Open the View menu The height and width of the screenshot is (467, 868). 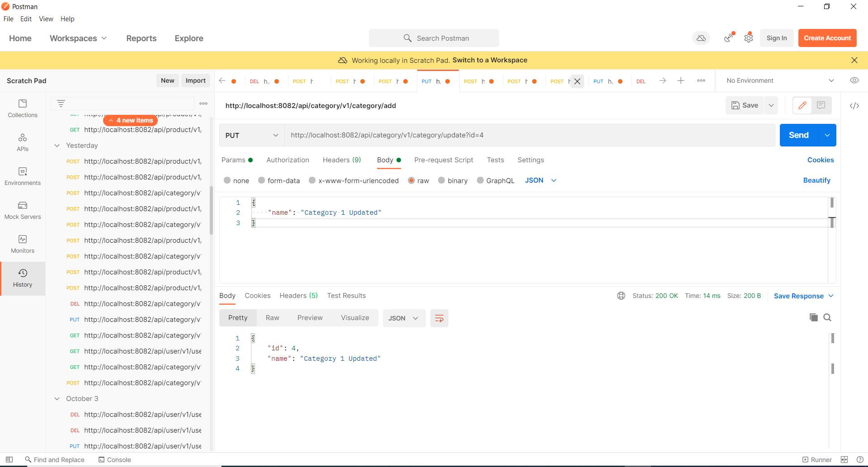click(46, 19)
